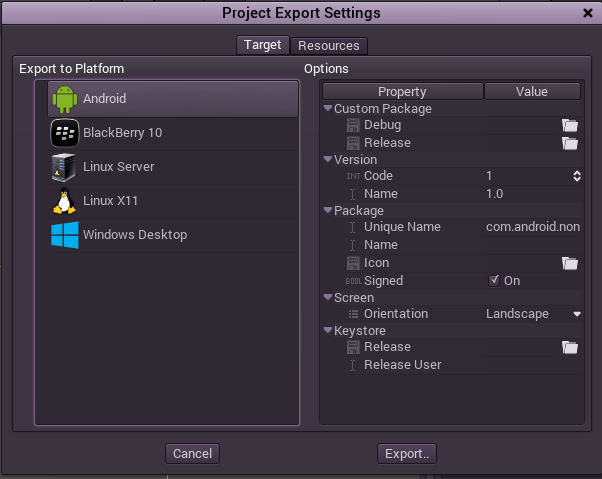The height and width of the screenshot is (479, 602).
Task: Open folder browser for Package Icon
Action: [x=570, y=263]
